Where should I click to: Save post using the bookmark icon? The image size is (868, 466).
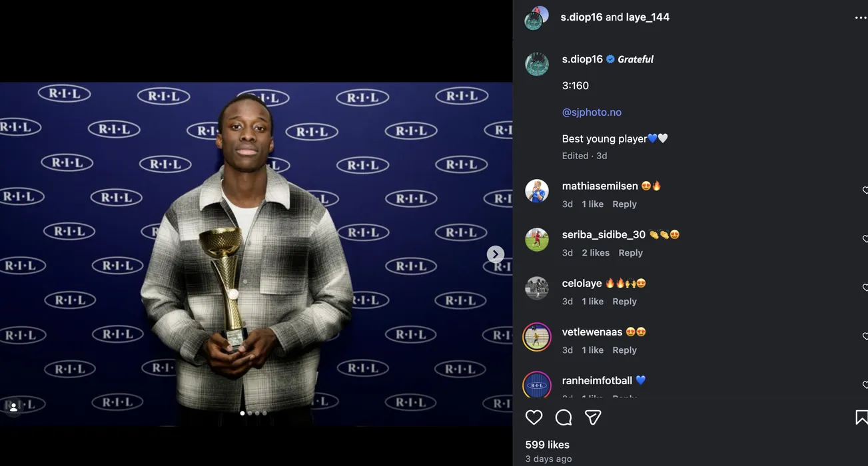click(x=861, y=417)
